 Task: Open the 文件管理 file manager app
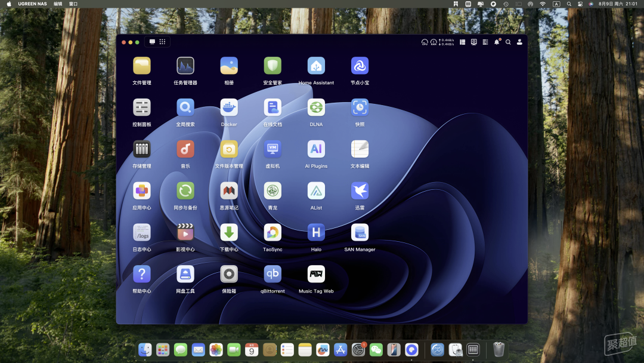coord(142,66)
